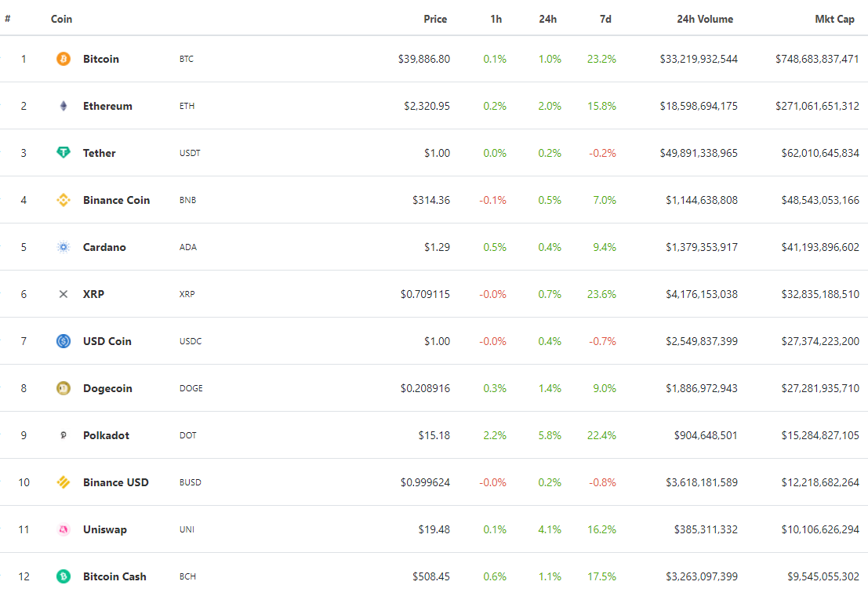Click Uniswap 24h volume $385,311,332
The width and height of the screenshot is (868, 596).
point(706,529)
